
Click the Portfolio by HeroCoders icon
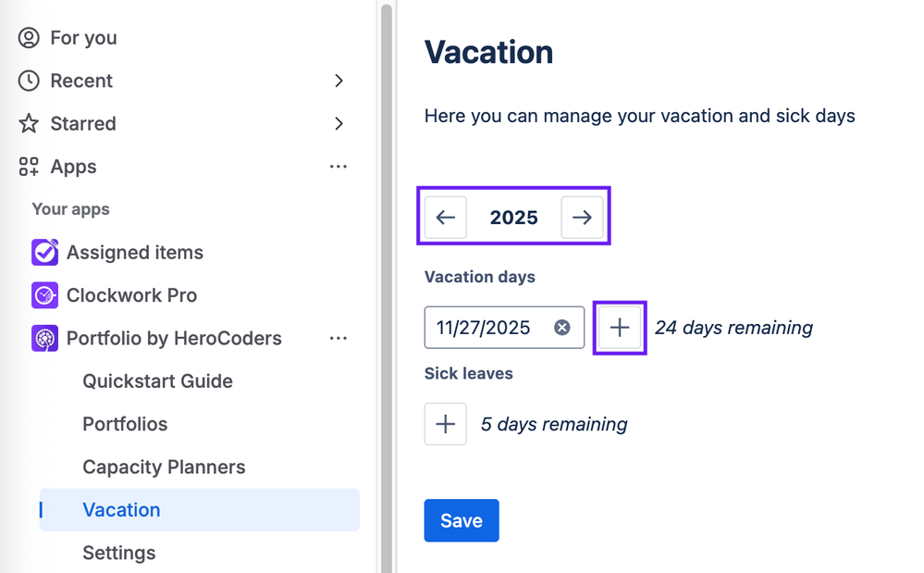[44, 338]
